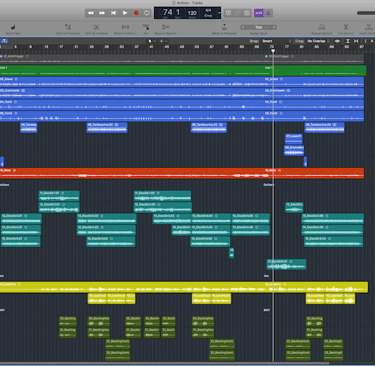Click the Rewind transport button
Viewport: 375px width, 366px height.
click(90, 13)
